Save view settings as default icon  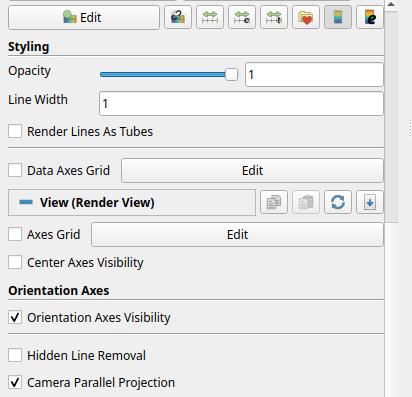[370, 202]
